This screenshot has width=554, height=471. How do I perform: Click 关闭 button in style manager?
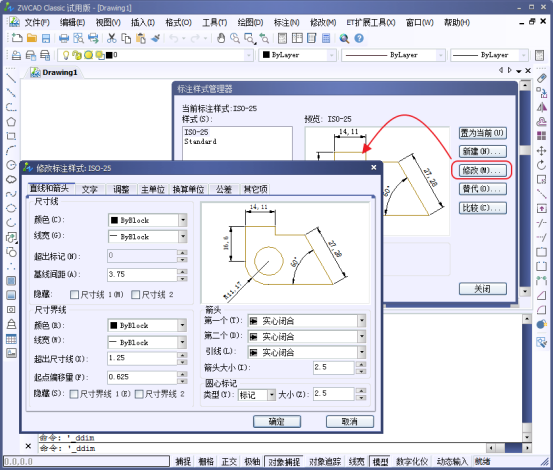click(483, 289)
